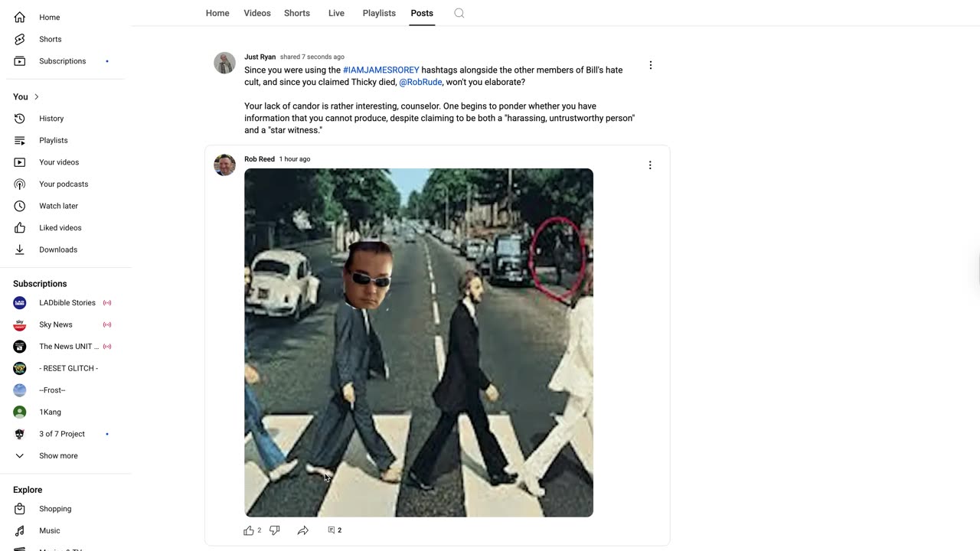Open the 'shared 7 seconds ago' timestamp
This screenshot has height=551, width=980.
312,57
